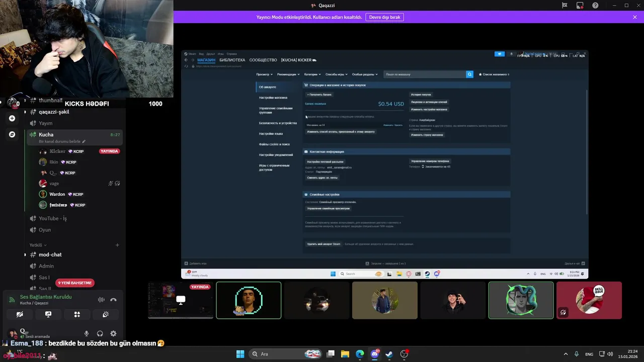Select the pixel-framed avatar participant tile
The height and width of the screenshot is (362, 644).
(249, 300)
